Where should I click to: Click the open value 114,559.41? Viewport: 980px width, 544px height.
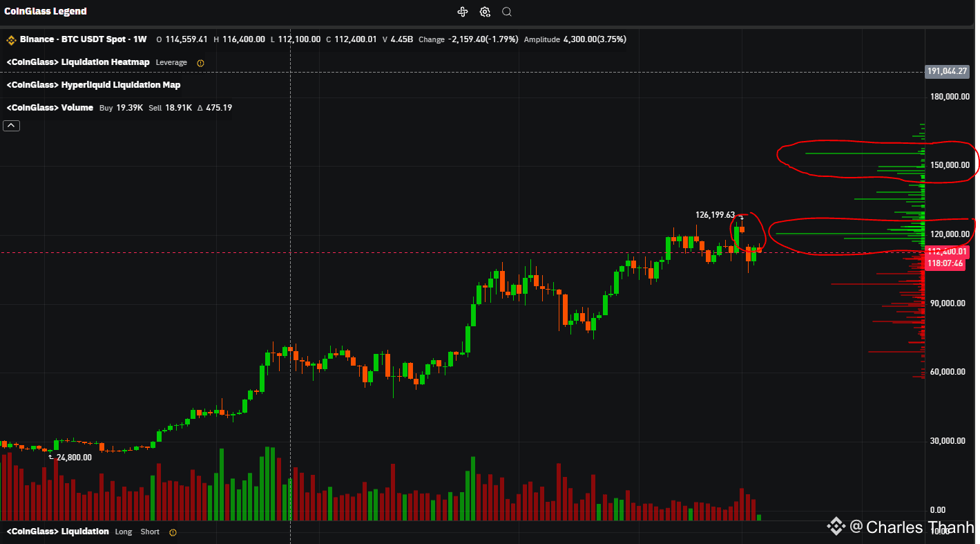click(x=186, y=39)
